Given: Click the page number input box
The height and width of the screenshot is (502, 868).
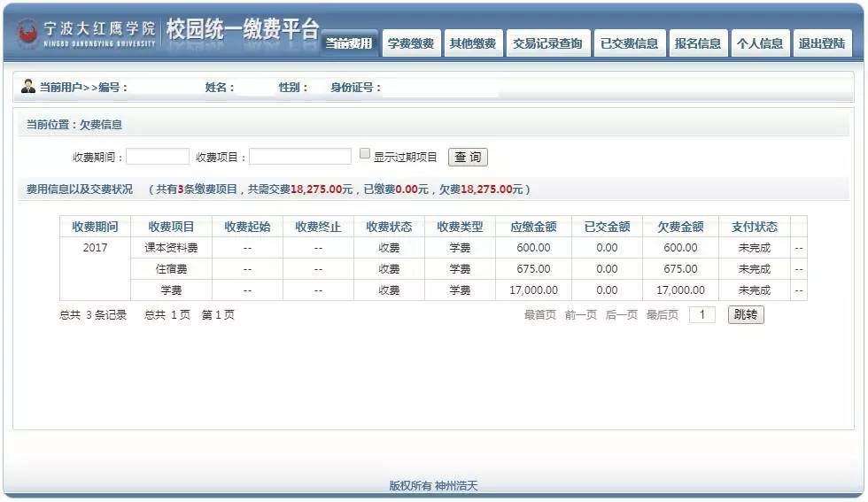Looking at the screenshot, I should (x=701, y=315).
